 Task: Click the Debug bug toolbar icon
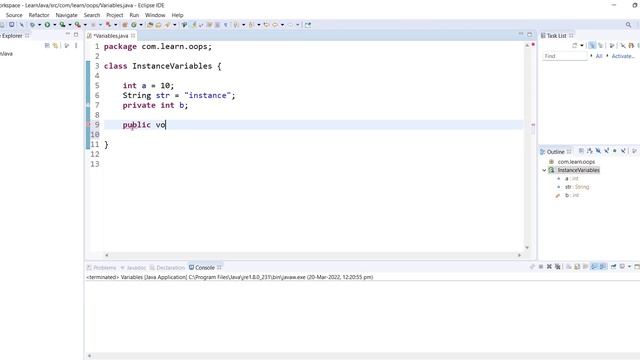(x=32, y=24)
